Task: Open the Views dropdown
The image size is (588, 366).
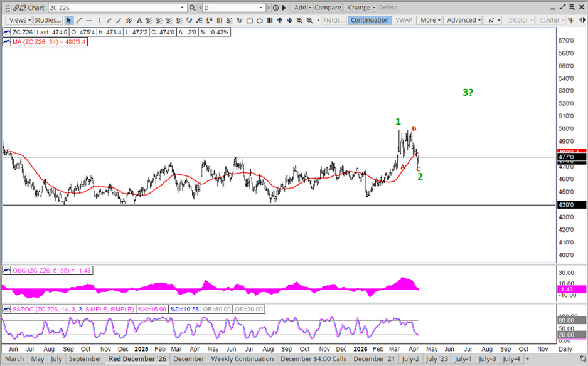Action: 19,20
